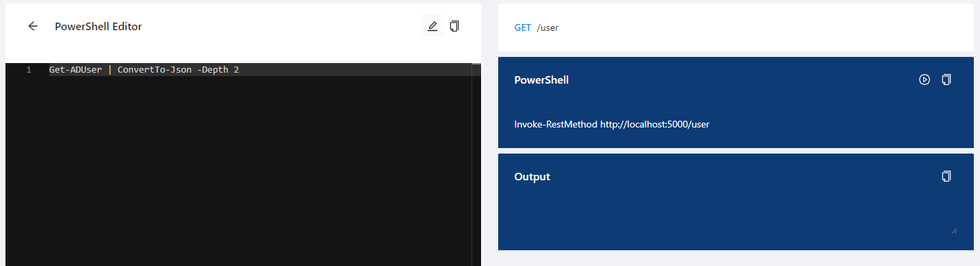
Task: Click the edit pencil icon in PowerShell Editor
Action: click(x=432, y=26)
